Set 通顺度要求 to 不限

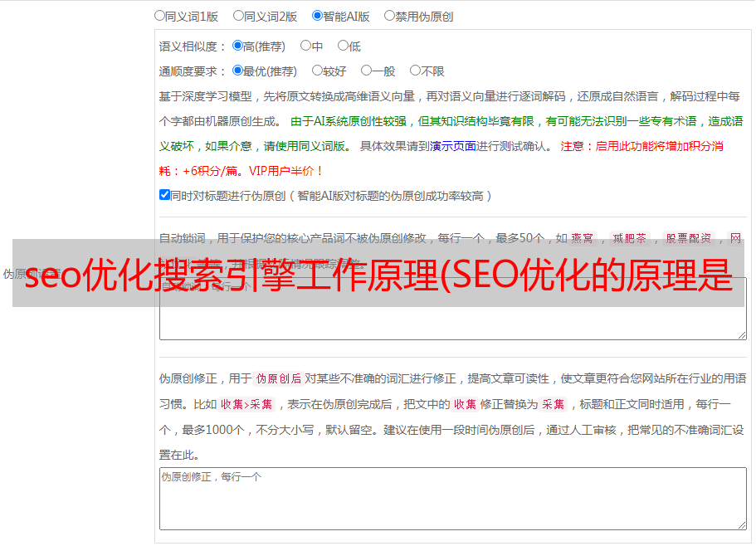click(x=415, y=71)
